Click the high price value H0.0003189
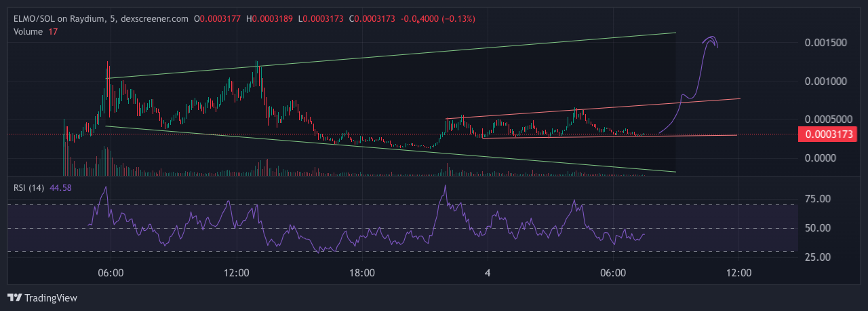The image size is (868, 311). 269,18
